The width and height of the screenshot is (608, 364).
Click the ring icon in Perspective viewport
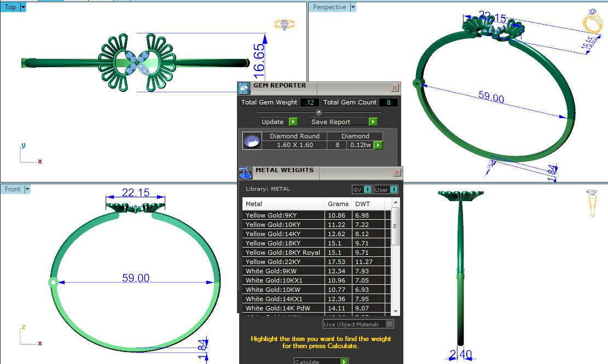[592, 24]
